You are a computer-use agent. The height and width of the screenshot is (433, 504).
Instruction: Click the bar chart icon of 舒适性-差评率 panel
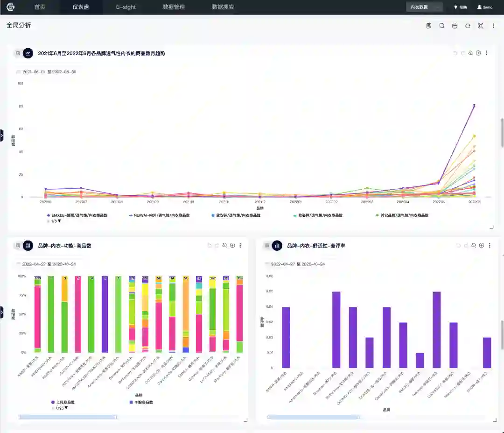coord(277,245)
